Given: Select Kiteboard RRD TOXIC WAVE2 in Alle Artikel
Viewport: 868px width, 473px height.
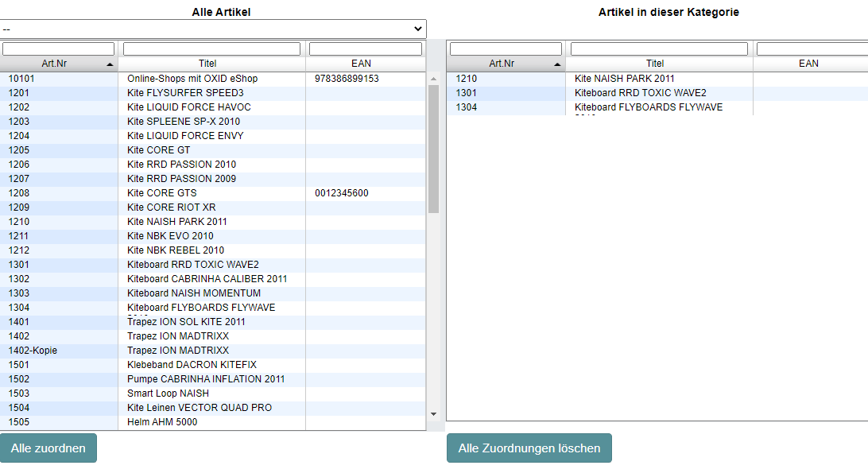Looking at the screenshot, I should 212,265.
